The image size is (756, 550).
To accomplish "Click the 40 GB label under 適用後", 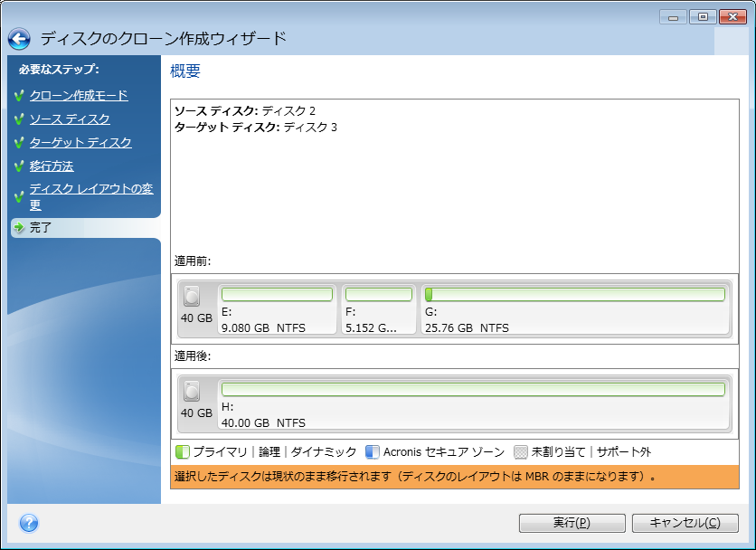I will [196, 413].
